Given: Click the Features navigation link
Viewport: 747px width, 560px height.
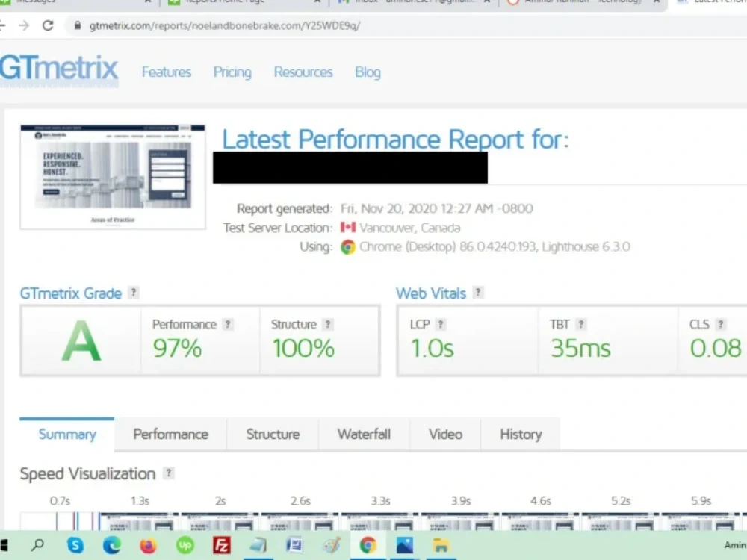Looking at the screenshot, I should tap(166, 72).
